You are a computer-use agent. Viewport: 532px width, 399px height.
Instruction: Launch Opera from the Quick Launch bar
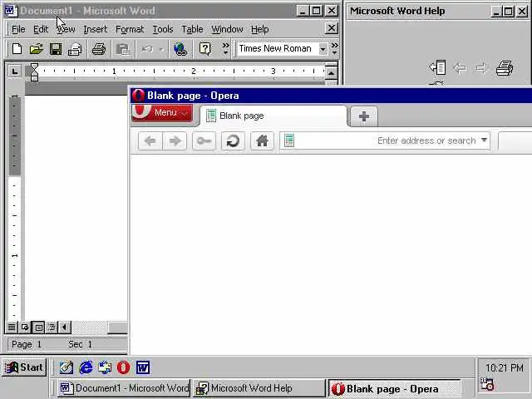coord(123,367)
